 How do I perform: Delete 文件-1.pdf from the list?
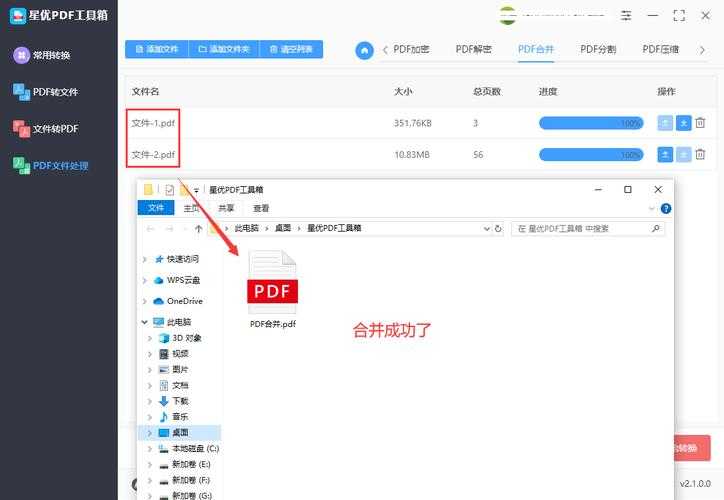pyautogui.click(x=700, y=123)
